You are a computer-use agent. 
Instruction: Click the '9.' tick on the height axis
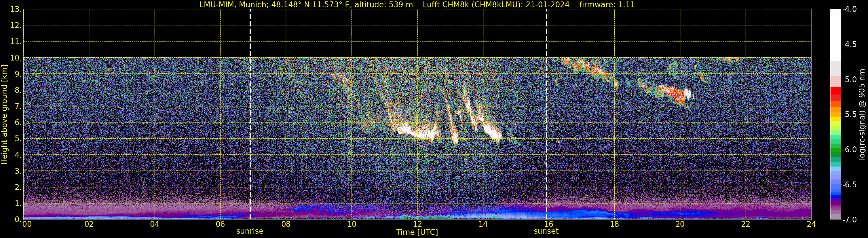coord(18,74)
